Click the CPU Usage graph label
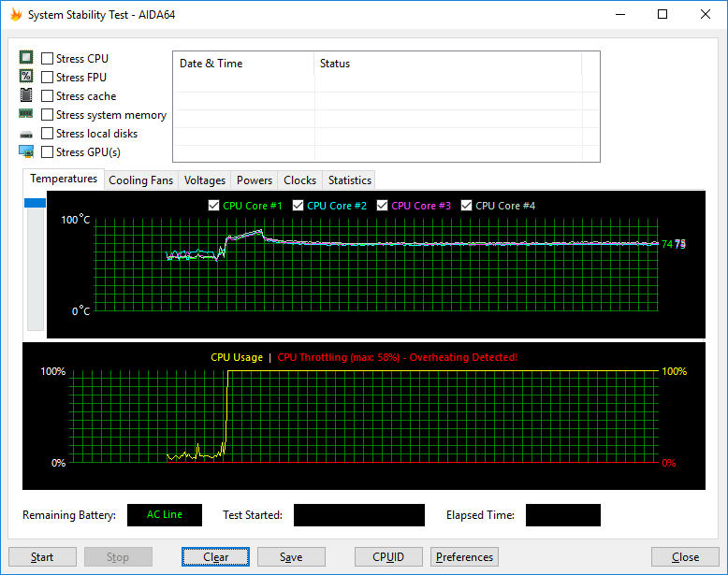Viewport: 728px width, 575px height. coord(237,357)
